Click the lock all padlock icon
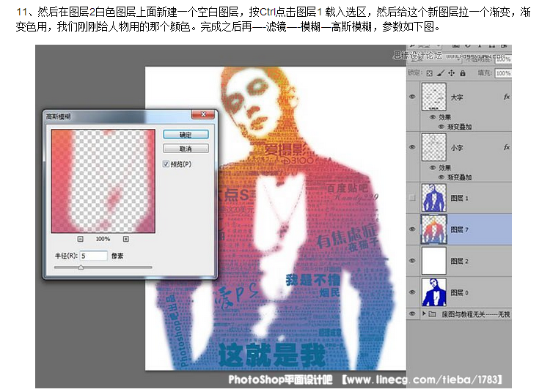 click(x=463, y=73)
